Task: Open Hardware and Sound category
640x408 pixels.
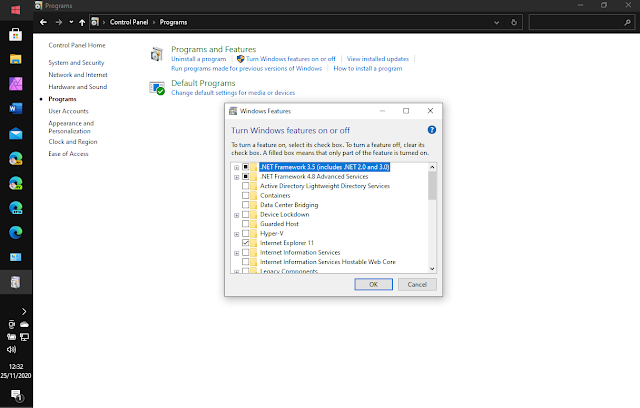Action: pos(78,86)
